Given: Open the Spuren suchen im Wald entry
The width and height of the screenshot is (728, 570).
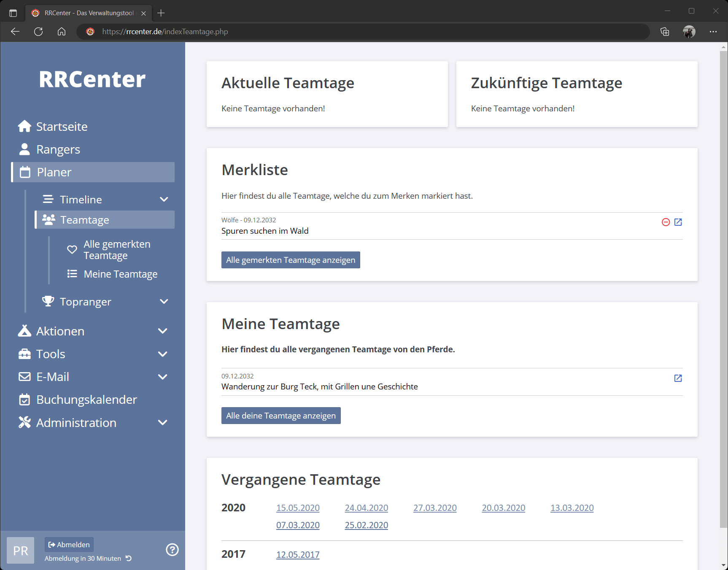Looking at the screenshot, I should click(x=678, y=222).
